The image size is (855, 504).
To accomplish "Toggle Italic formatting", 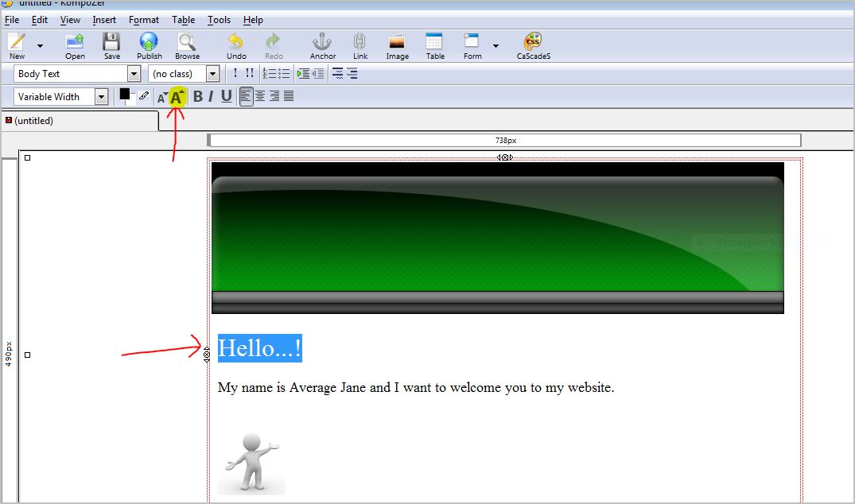I will [211, 97].
